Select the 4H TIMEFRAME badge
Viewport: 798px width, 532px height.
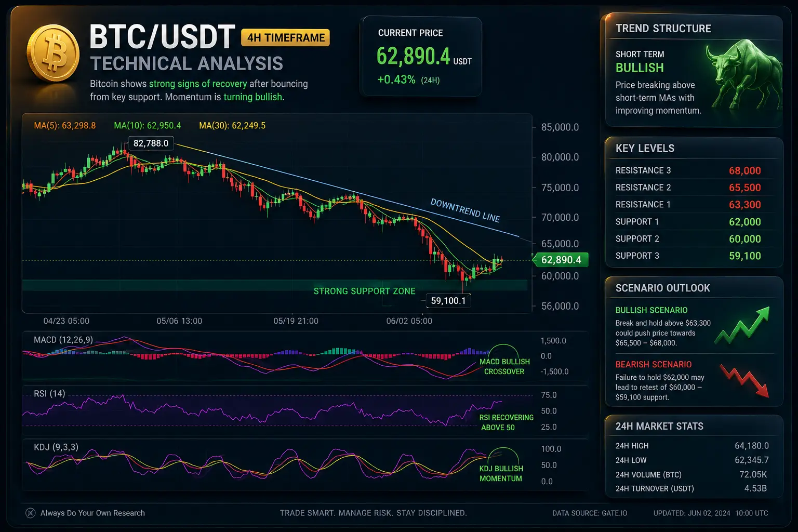click(x=285, y=37)
